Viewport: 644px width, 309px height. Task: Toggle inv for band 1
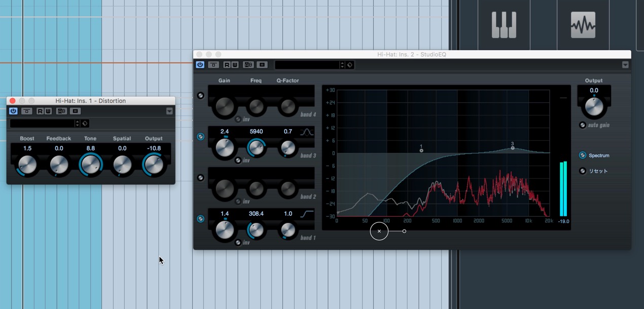[238, 242]
